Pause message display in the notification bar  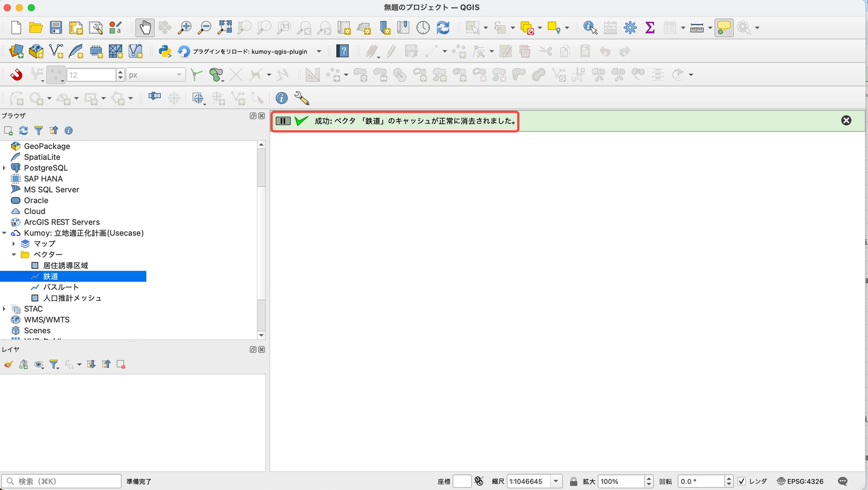(x=283, y=121)
